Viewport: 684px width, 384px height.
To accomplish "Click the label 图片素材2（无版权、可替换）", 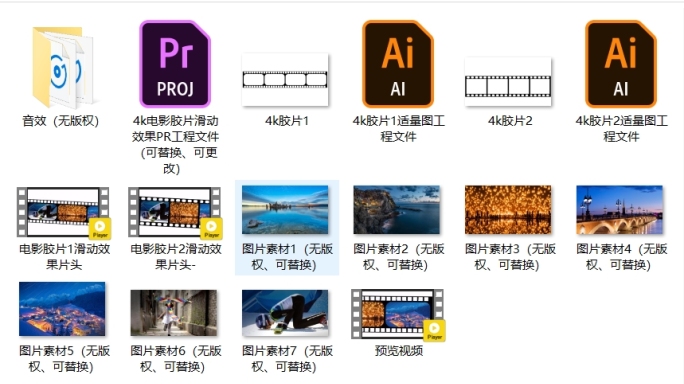I will tap(398, 257).
